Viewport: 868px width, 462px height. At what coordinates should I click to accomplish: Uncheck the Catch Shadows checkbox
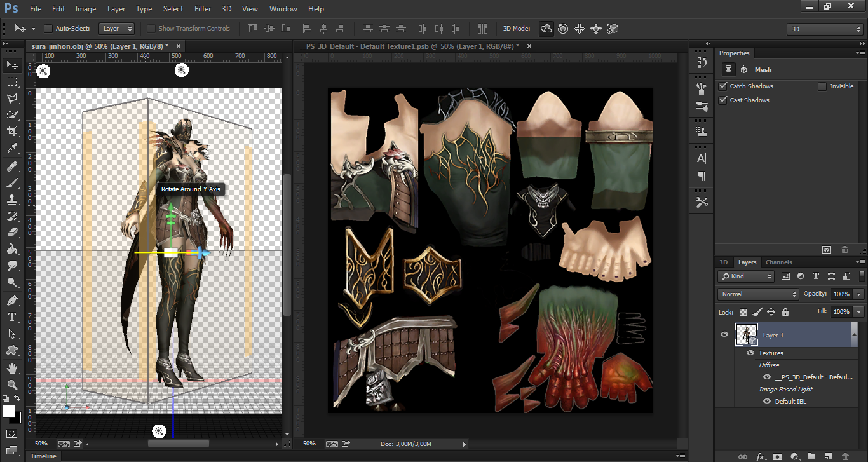[x=723, y=86]
